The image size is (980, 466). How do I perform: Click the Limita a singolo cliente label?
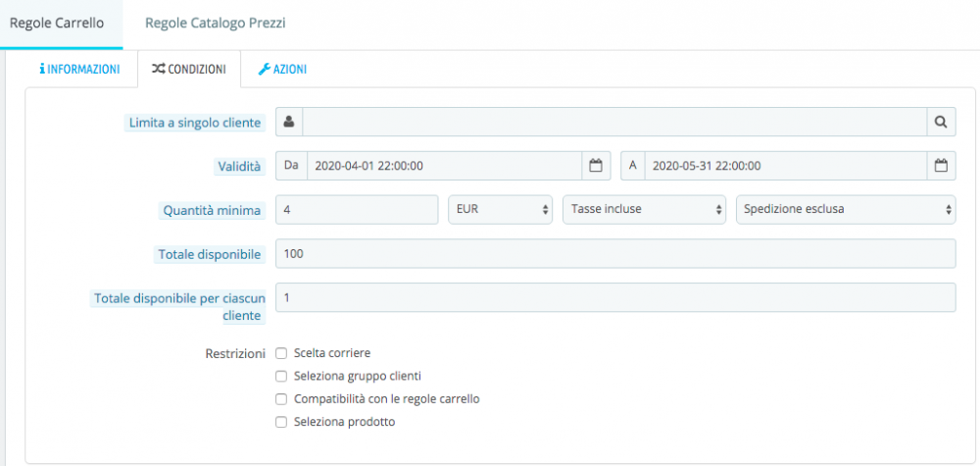(x=194, y=124)
